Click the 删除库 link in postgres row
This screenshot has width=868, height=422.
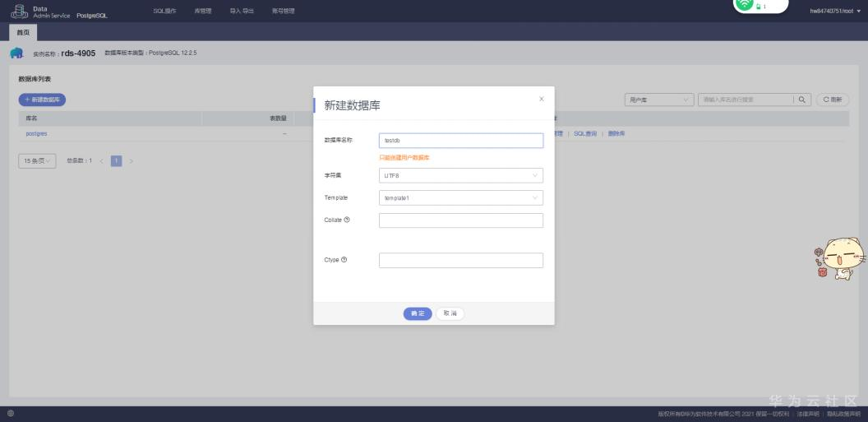pyautogui.click(x=616, y=134)
